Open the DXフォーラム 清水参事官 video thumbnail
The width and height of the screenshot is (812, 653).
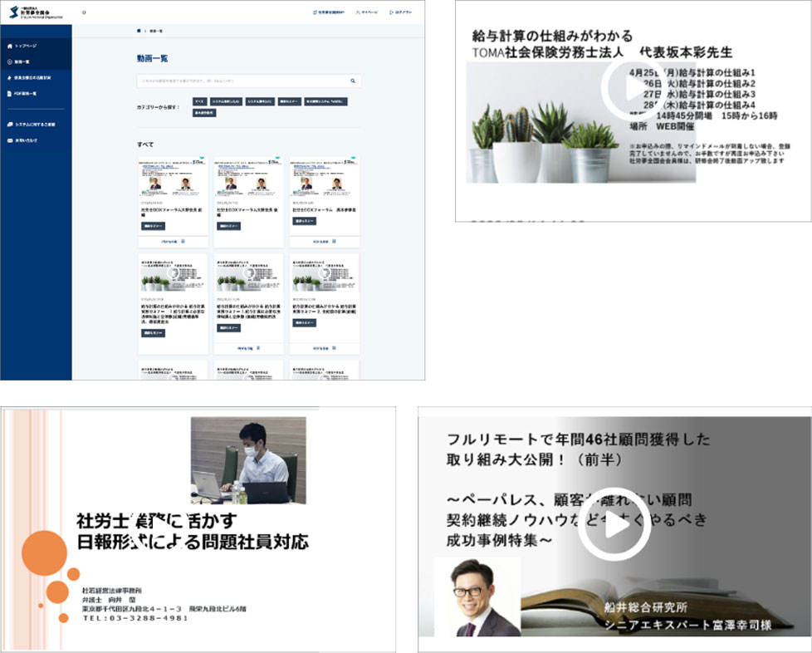pos(325,177)
